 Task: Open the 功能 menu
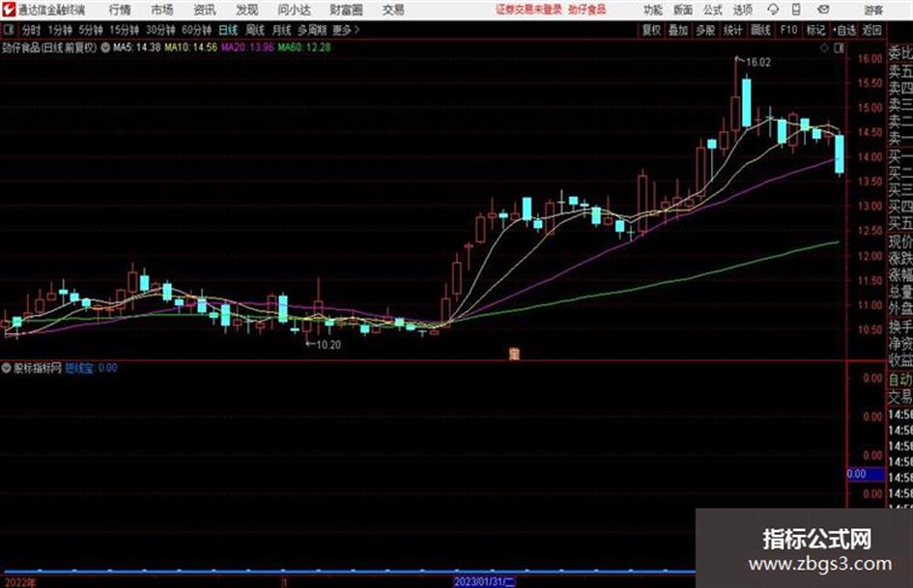(653, 10)
